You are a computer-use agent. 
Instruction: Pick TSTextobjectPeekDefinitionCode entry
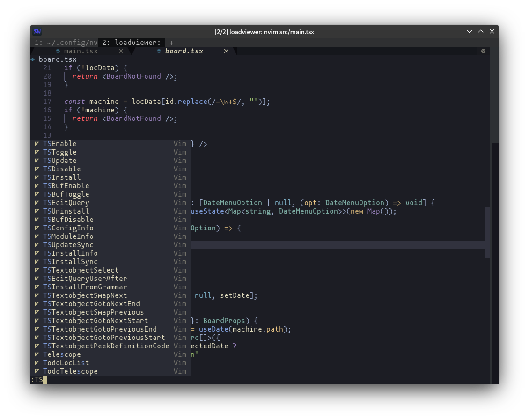coord(110,346)
